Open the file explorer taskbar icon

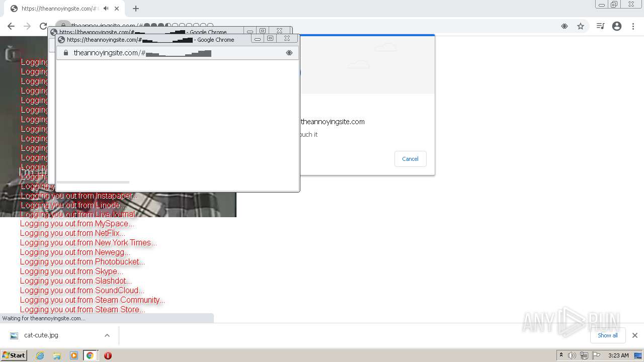click(57, 355)
